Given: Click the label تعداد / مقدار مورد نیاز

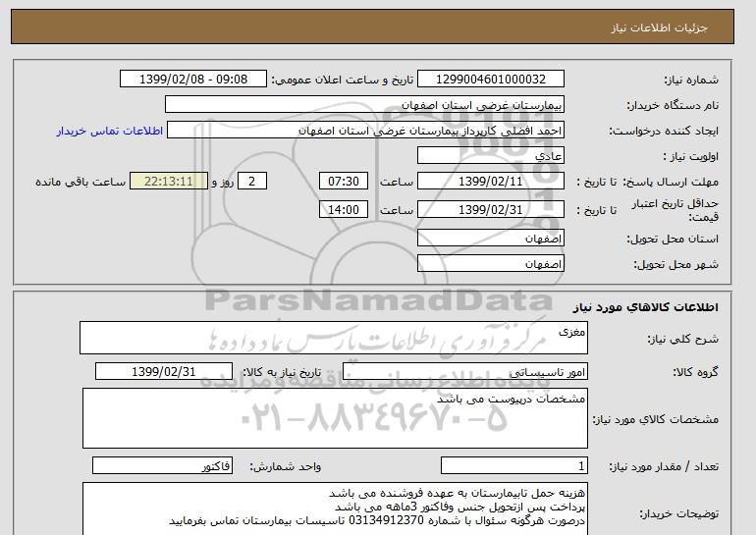Looking at the screenshot, I should pyautogui.click(x=664, y=466).
